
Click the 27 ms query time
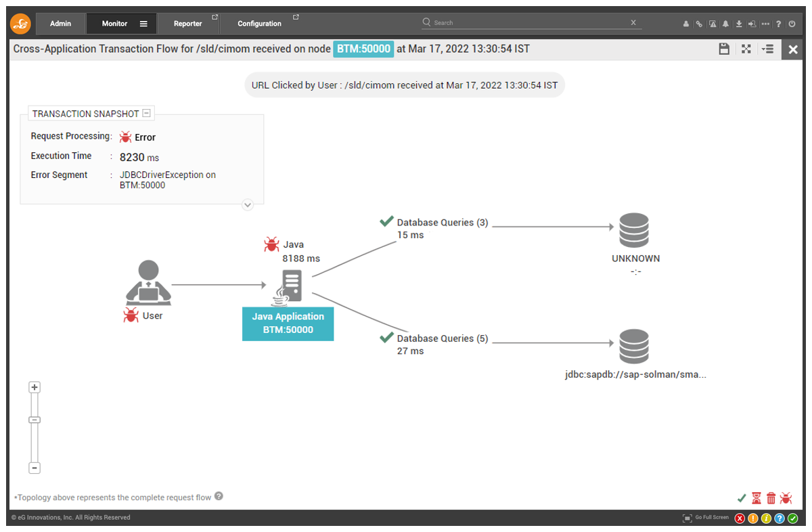click(410, 351)
